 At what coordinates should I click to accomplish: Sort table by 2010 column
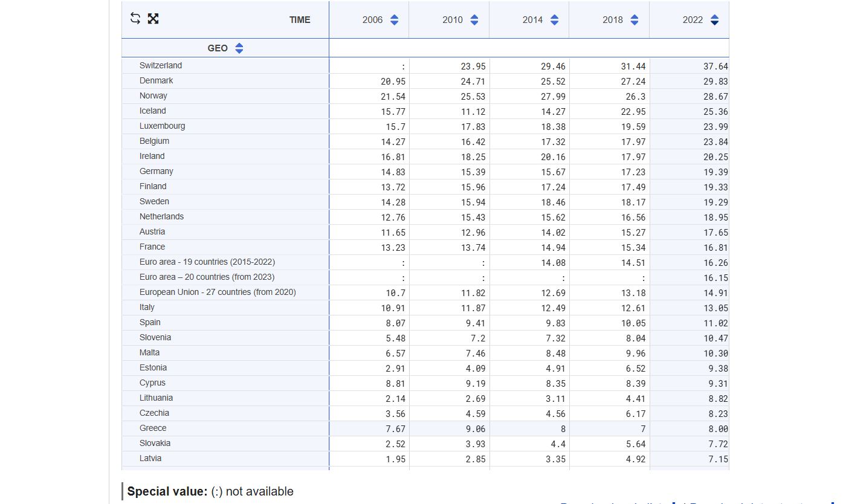474,20
